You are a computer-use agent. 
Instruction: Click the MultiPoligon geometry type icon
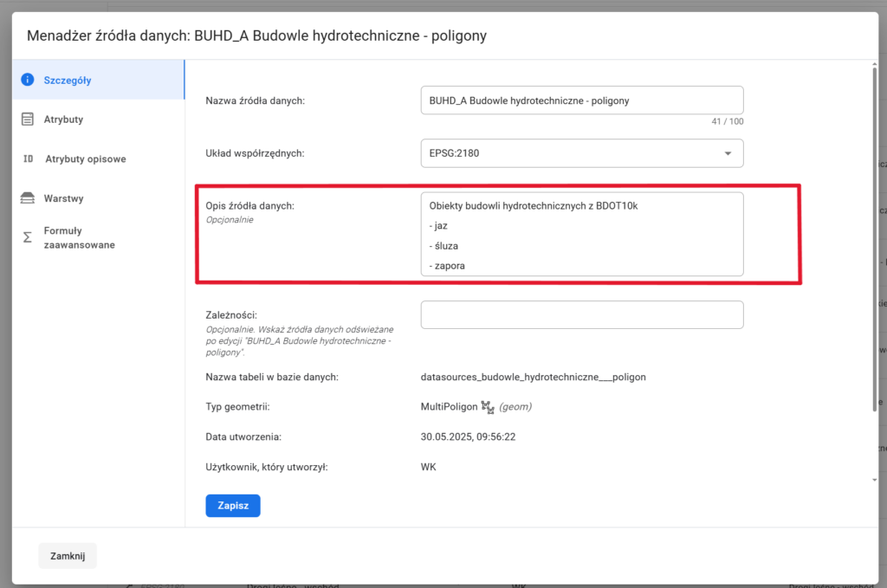[x=487, y=406]
